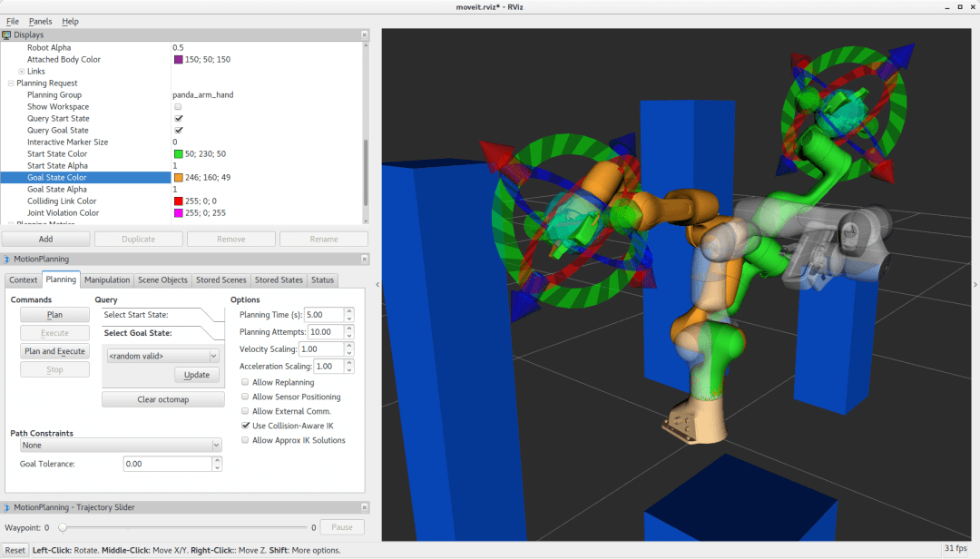Click the Planning Attempts input field
980x559 pixels.
point(327,332)
